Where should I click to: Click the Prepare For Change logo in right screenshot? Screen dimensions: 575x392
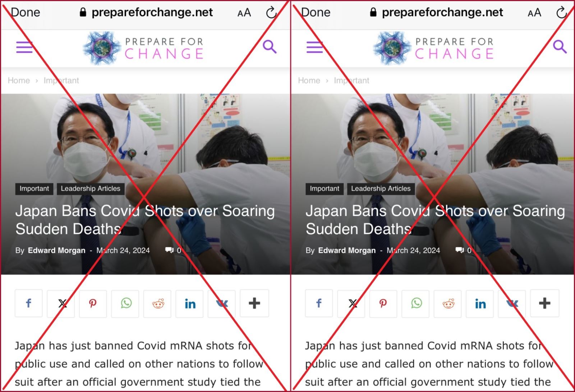pos(433,48)
